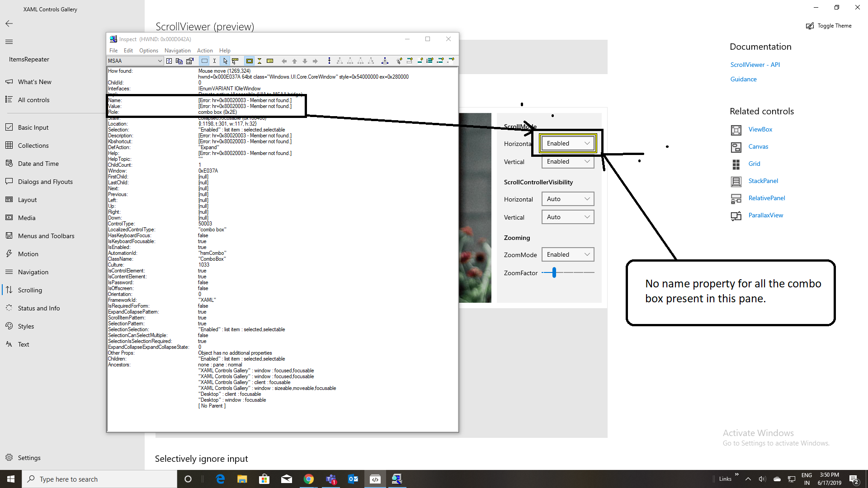Open the ScrollViewer - API documentation link

[x=755, y=64]
